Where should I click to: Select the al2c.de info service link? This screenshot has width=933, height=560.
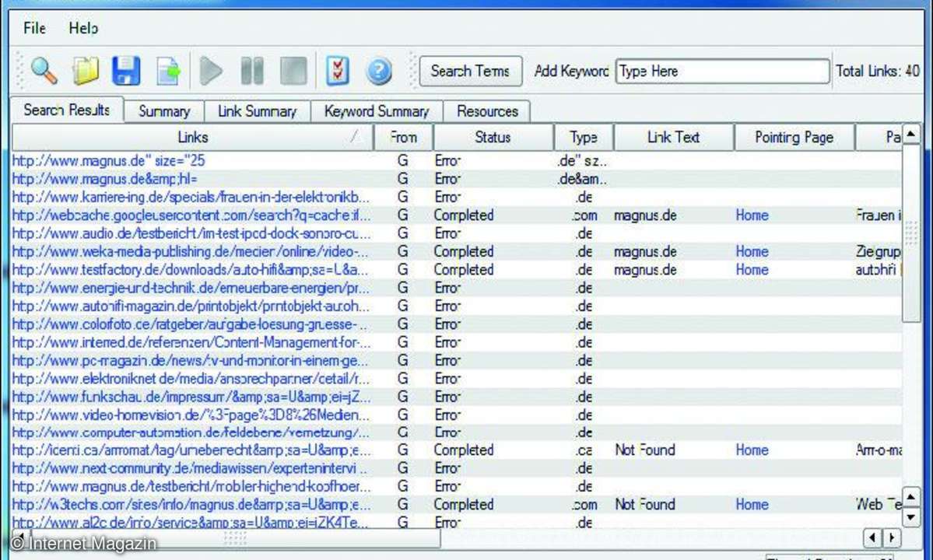coord(190,523)
